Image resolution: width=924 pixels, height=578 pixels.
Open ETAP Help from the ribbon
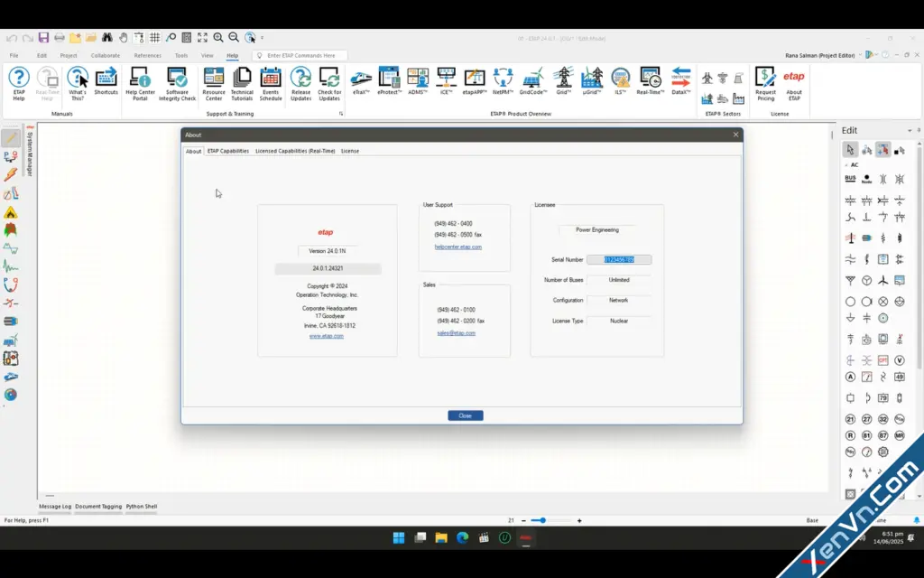click(19, 84)
